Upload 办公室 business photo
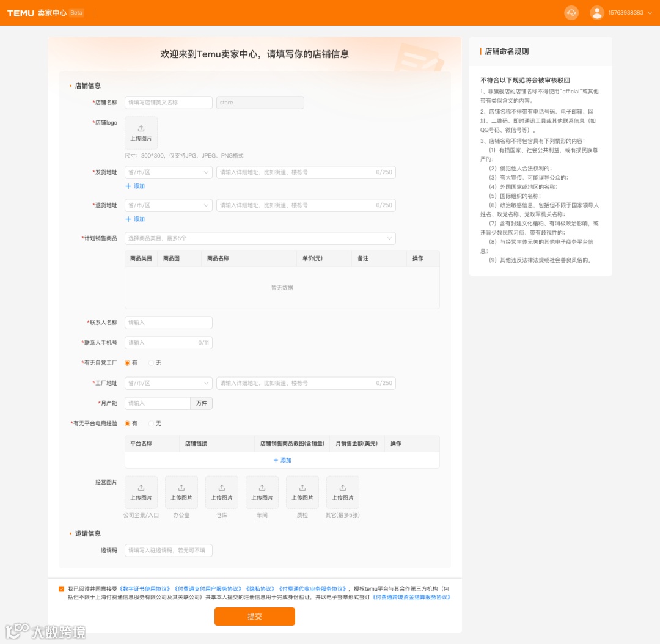The height and width of the screenshot is (644, 660). point(182,492)
